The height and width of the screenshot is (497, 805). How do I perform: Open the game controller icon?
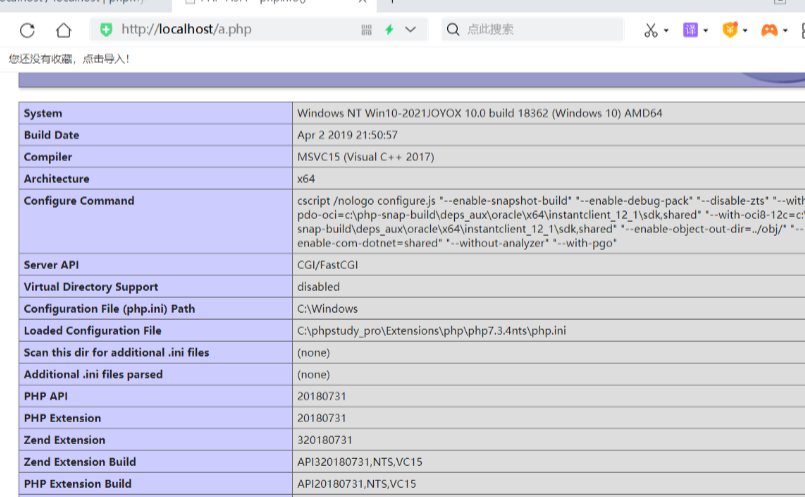coord(769,30)
